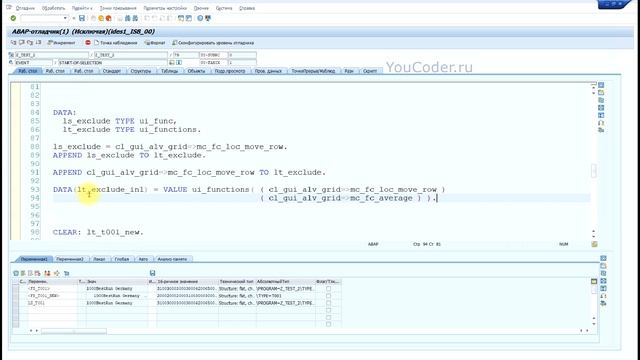
Task: Click the source editor vertical scrollbar thumb
Action: click(593, 171)
